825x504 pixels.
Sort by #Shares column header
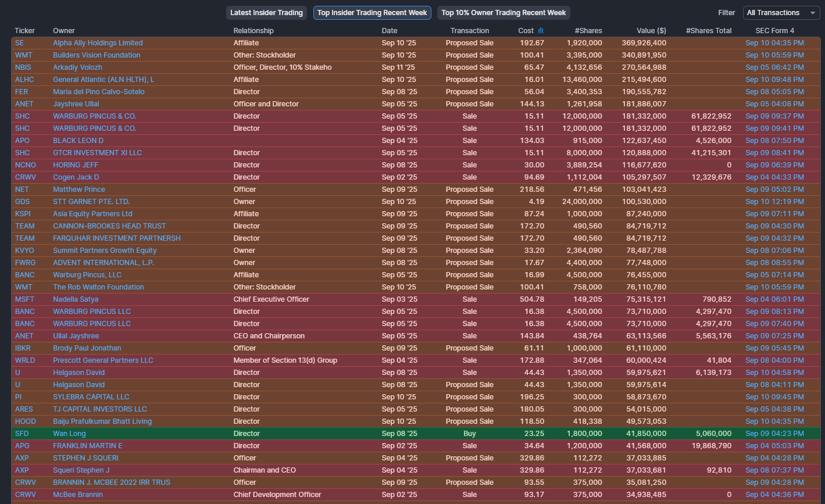[x=588, y=31]
